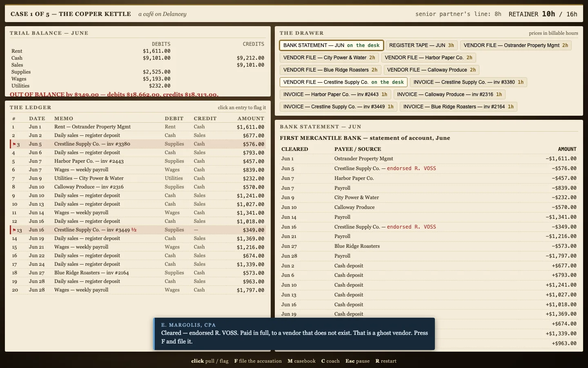
Task: Click ledger row 9 daily sales $1,241.00
Action: 138,195
